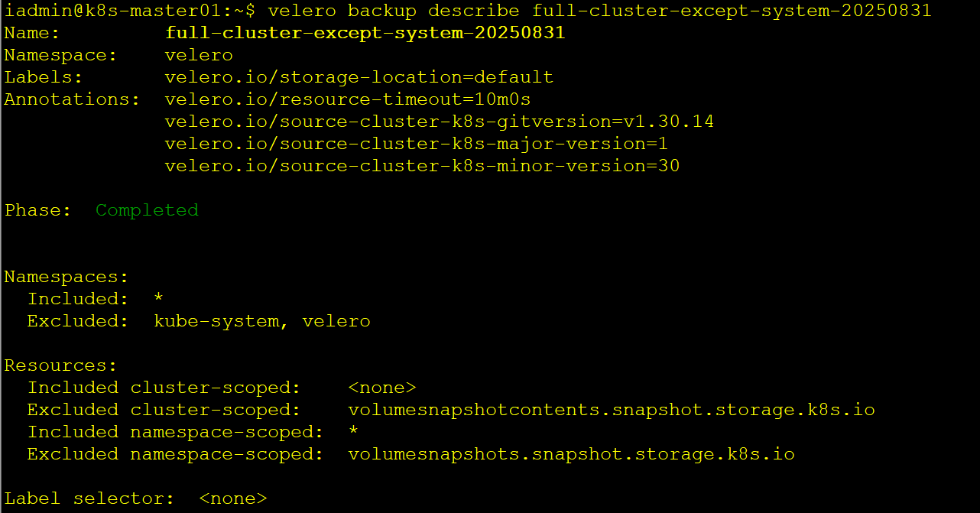Click the volumesnapshots.snapshot.storage.k8s.io text
The height and width of the screenshot is (513, 980).
pos(571,454)
